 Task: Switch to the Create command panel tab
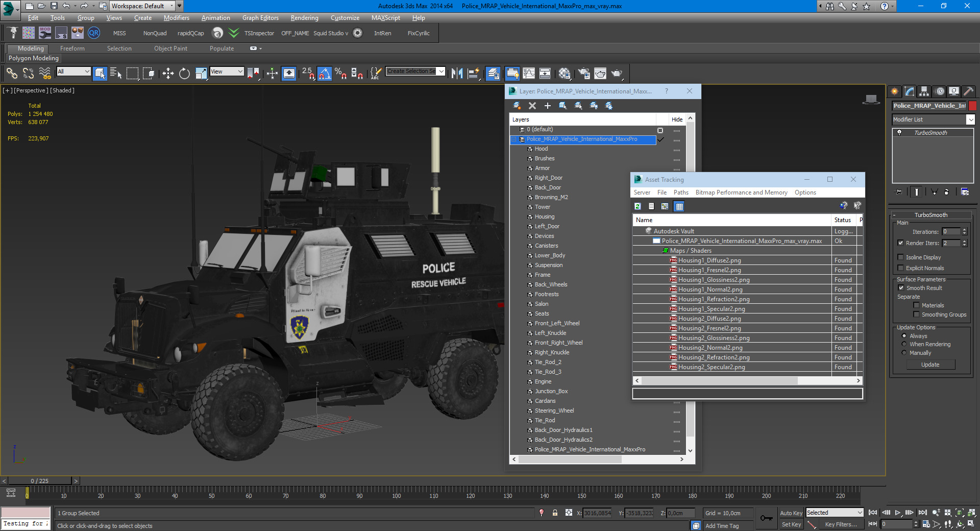895,91
